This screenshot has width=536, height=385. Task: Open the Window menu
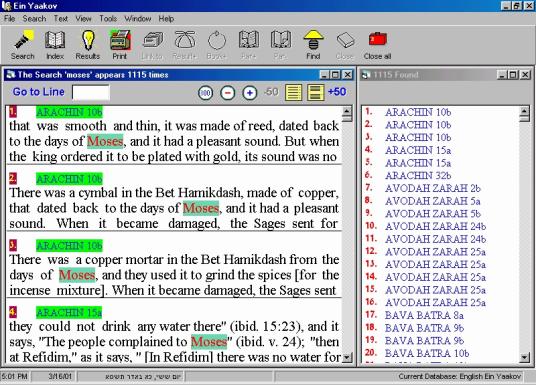[x=138, y=18]
